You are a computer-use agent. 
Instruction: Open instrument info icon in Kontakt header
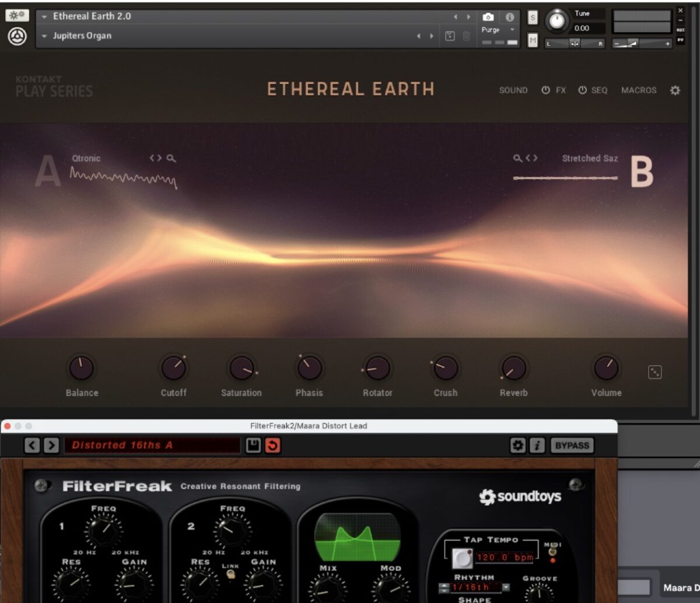509,17
